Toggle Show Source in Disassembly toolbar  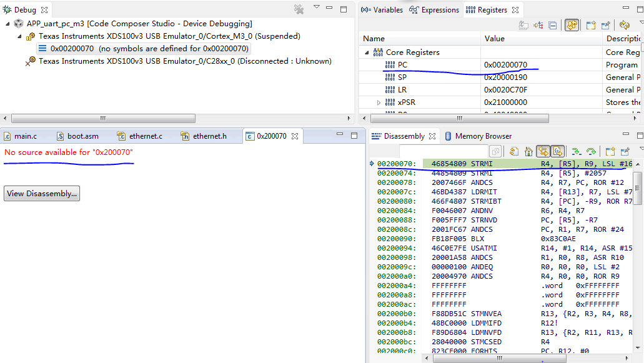[x=557, y=152]
